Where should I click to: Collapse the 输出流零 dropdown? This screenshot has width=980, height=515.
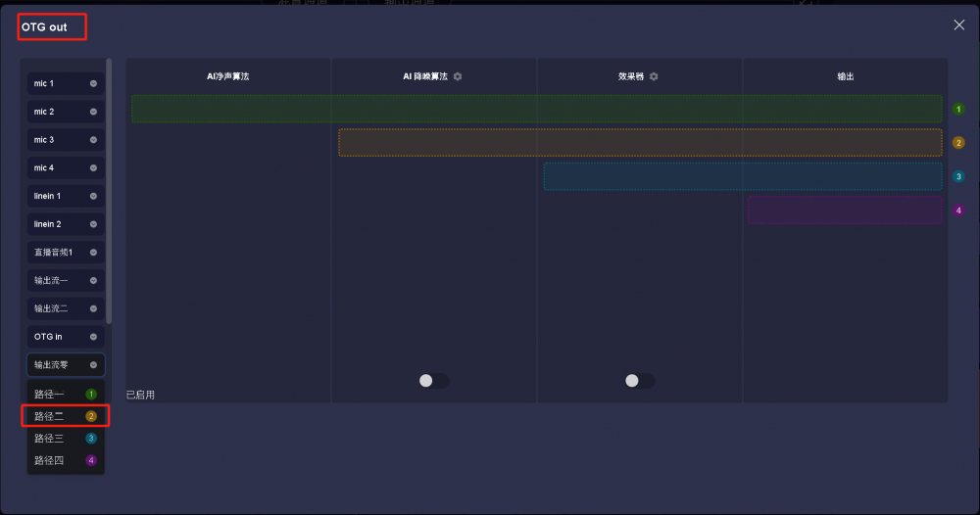[x=93, y=365]
